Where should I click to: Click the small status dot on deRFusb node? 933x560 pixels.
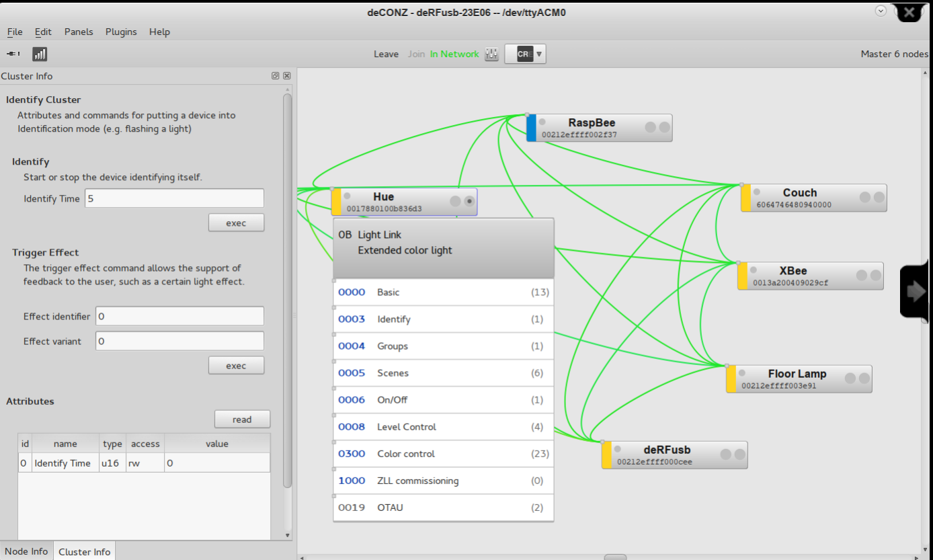pyautogui.click(x=617, y=449)
